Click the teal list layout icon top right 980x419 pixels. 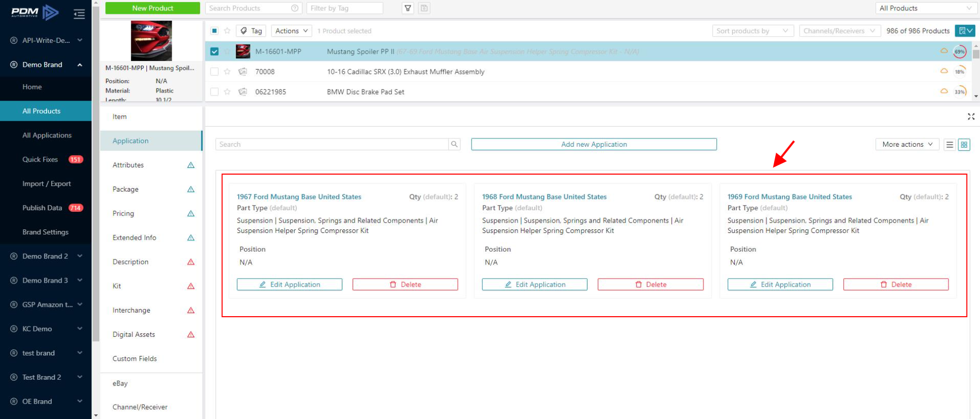pos(965,31)
